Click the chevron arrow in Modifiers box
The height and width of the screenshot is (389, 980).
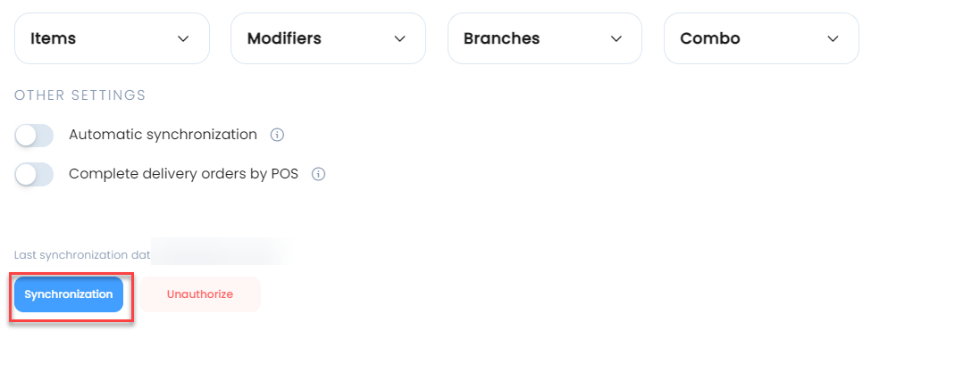tap(400, 38)
